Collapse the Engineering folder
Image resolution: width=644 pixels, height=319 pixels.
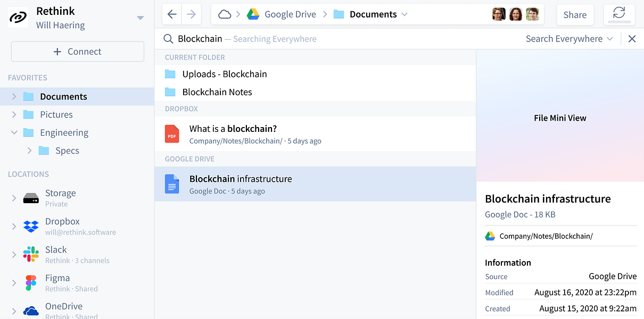14,132
